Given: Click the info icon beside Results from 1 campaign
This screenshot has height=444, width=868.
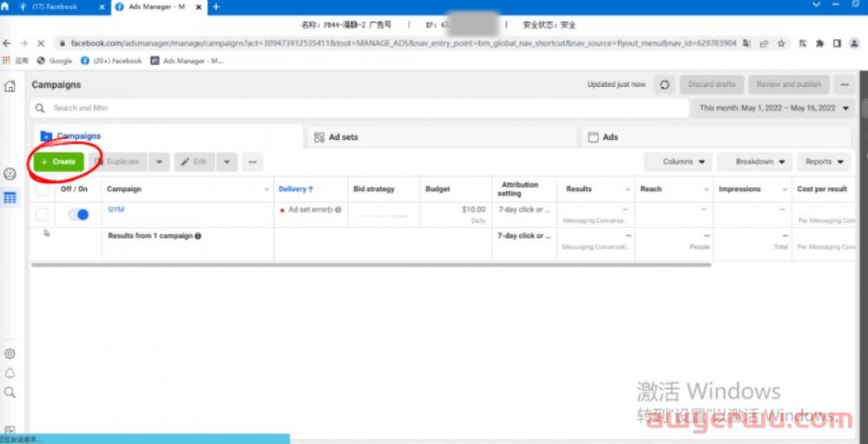Looking at the screenshot, I should (198, 235).
